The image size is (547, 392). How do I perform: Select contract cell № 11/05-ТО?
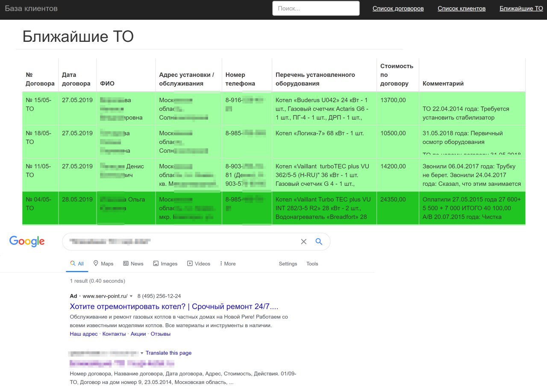pyautogui.click(x=40, y=175)
